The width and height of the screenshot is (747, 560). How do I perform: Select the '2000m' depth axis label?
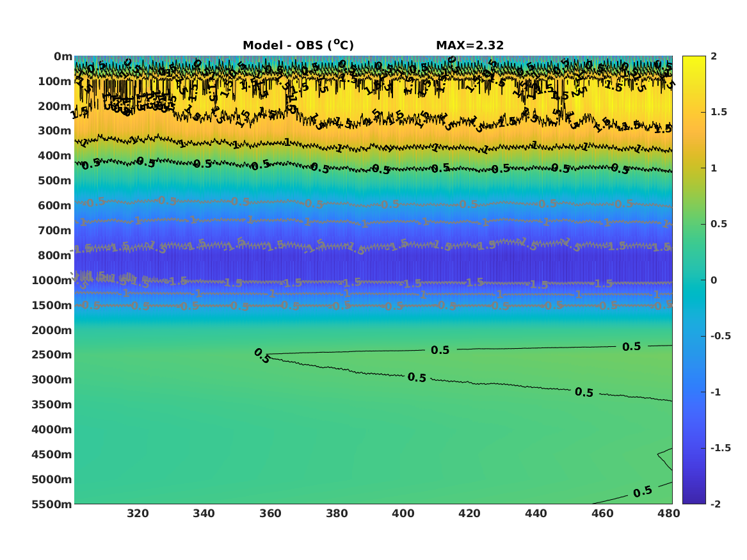point(52,330)
